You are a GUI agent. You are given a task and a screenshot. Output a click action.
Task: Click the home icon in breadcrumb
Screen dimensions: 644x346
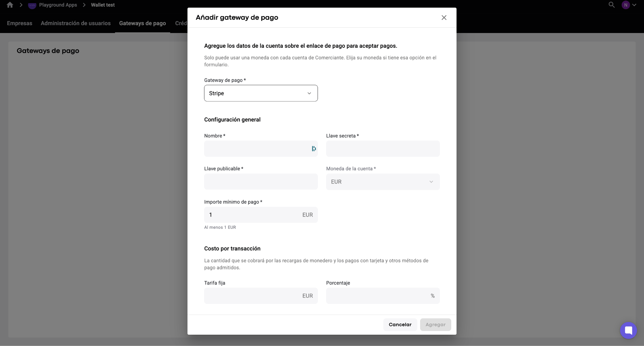click(10, 5)
